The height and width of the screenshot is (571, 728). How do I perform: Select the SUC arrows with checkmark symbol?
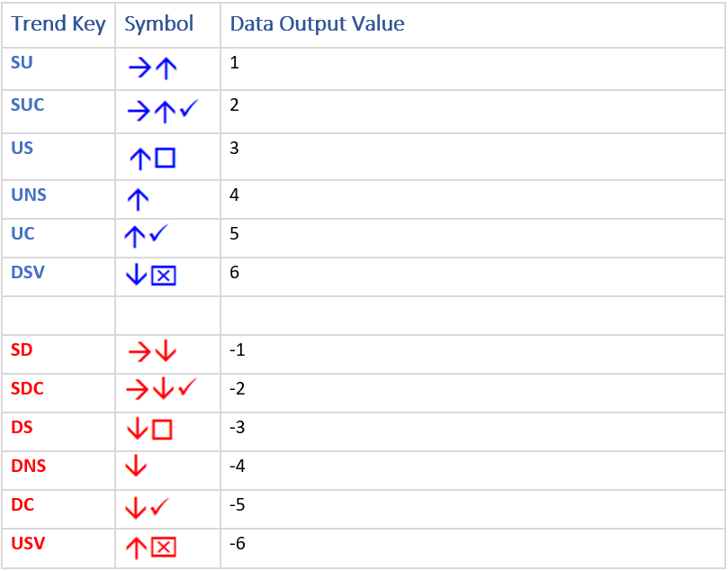coord(163,111)
